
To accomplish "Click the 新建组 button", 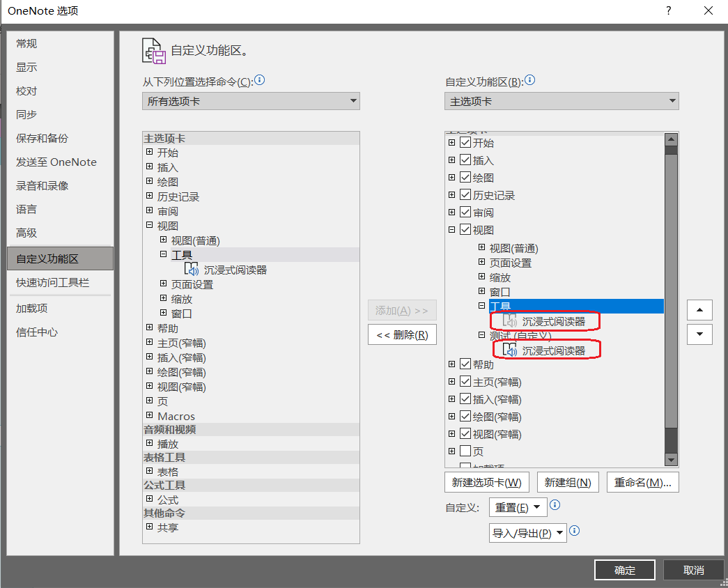I will click(568, 482).
